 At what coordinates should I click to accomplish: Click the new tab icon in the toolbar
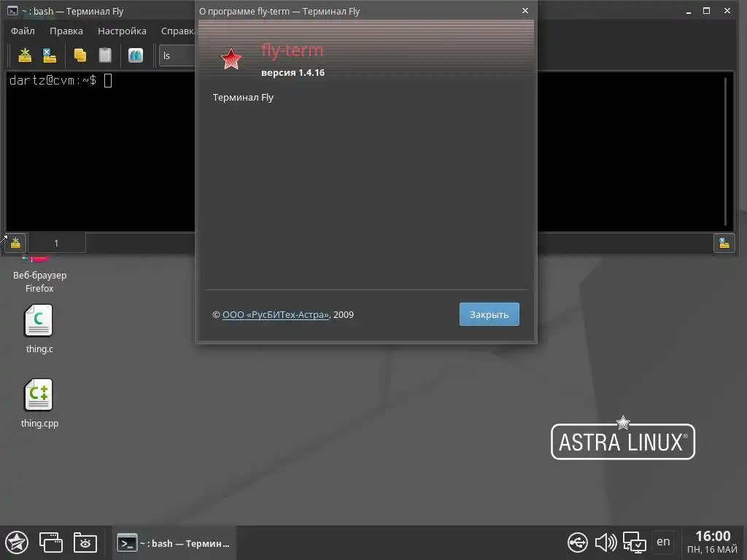click(x=25, y=55)
